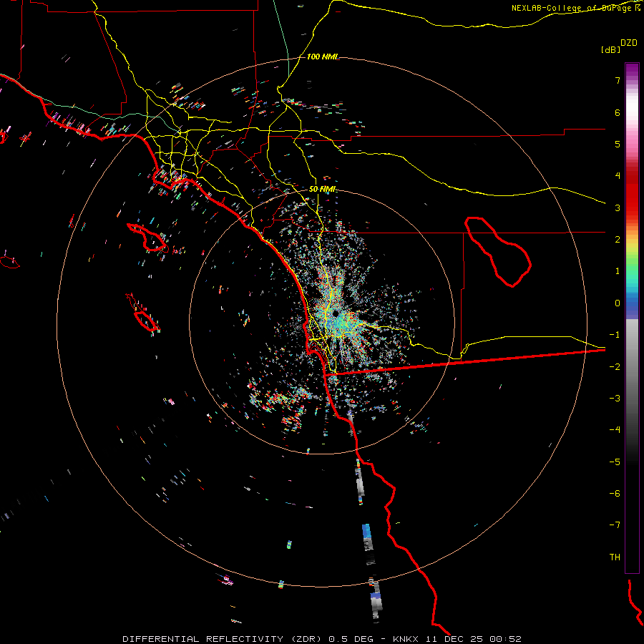Click the 6 value on the color scale
This screenshot has width=644, height=644.
tap(618, 112)
